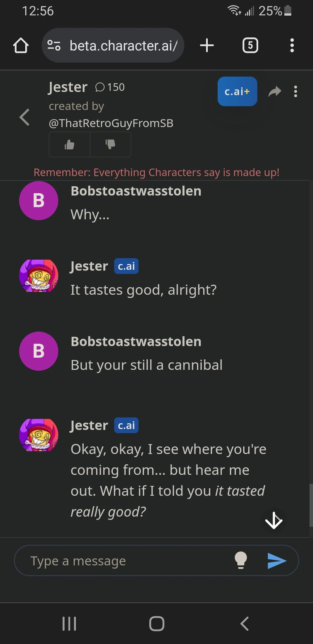
Task: Open the browser three-dot menu
Action: click(x=292, y=46)
